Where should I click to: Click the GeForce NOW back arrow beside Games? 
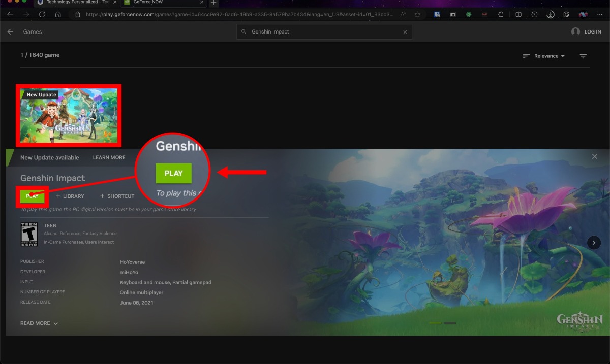coord(10,32)
